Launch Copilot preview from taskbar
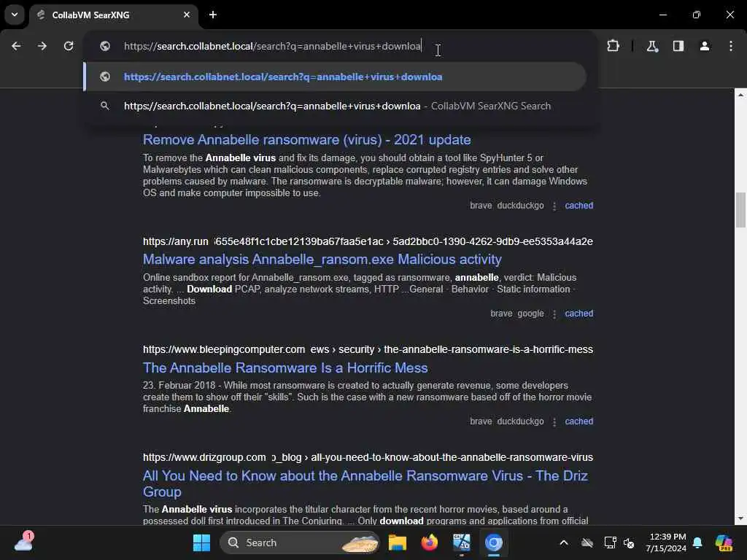Screen dimensions: 747x560 724,542
